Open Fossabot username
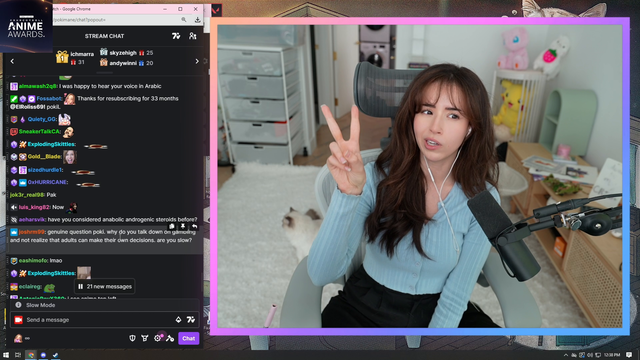640x360 pixels. 49,98
